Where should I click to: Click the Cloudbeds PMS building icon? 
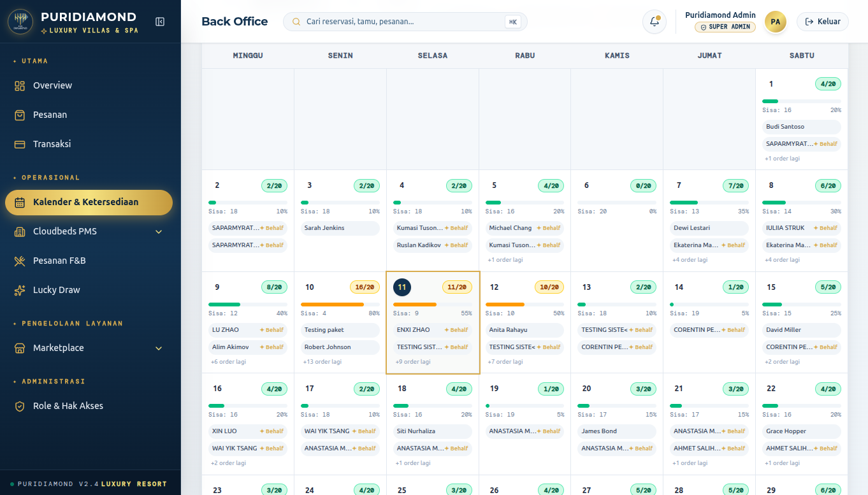[20, 232]
